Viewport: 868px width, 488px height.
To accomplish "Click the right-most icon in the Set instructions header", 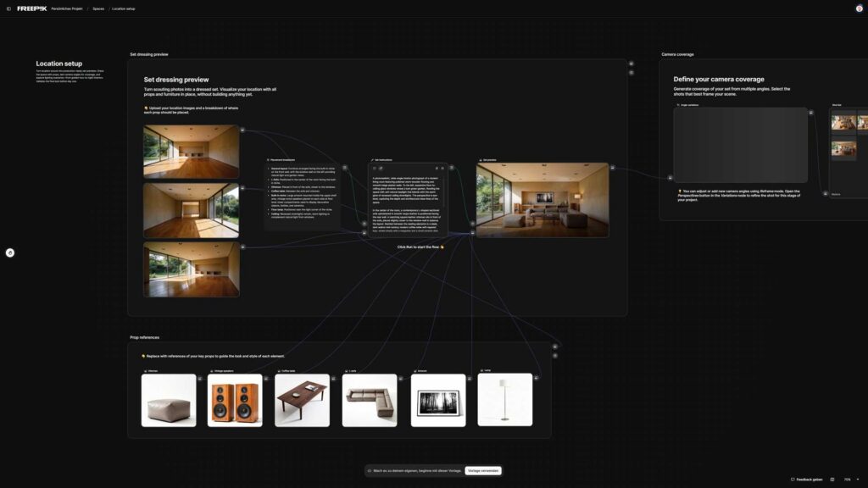I will (442, 169).
